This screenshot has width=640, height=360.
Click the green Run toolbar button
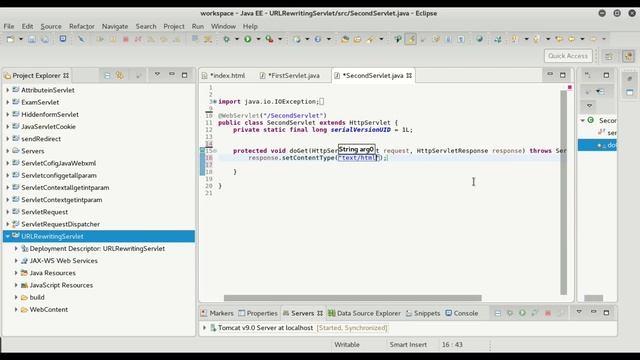click(x=248, y=39)
